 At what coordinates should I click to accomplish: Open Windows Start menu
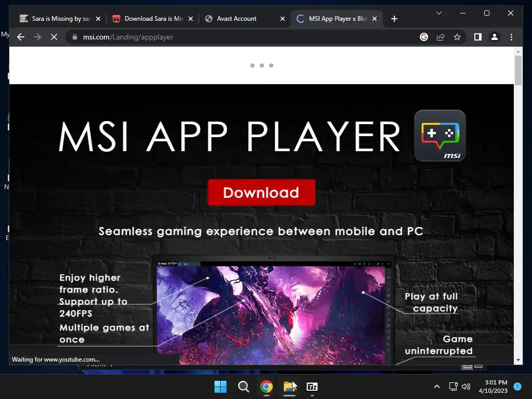pyautogui.click(x=220, y=387)
